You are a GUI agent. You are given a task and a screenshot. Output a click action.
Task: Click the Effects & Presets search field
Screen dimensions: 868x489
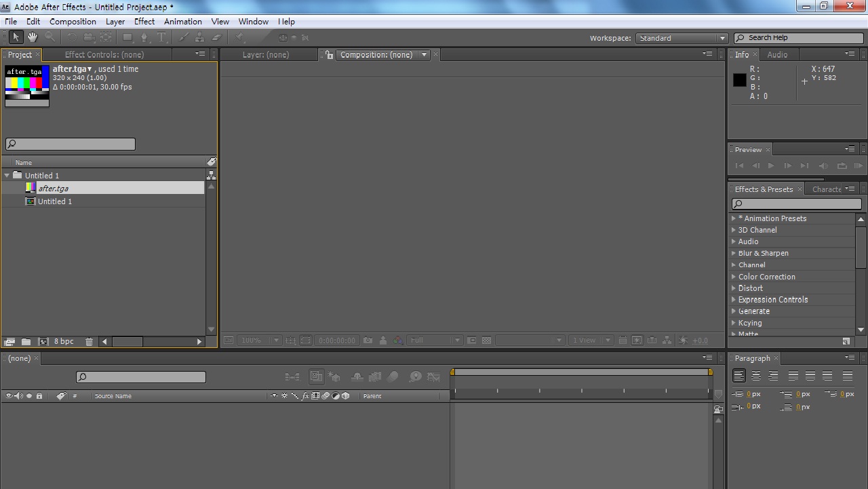coord(796,203)
